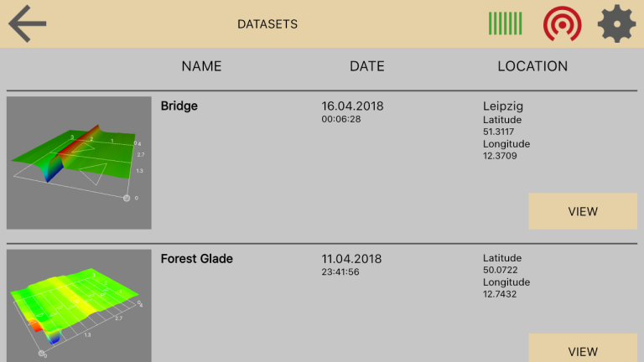644x362 pixels.
Task: Click VIEW for the Bridge dataset
Action: [x=583, y=211]
